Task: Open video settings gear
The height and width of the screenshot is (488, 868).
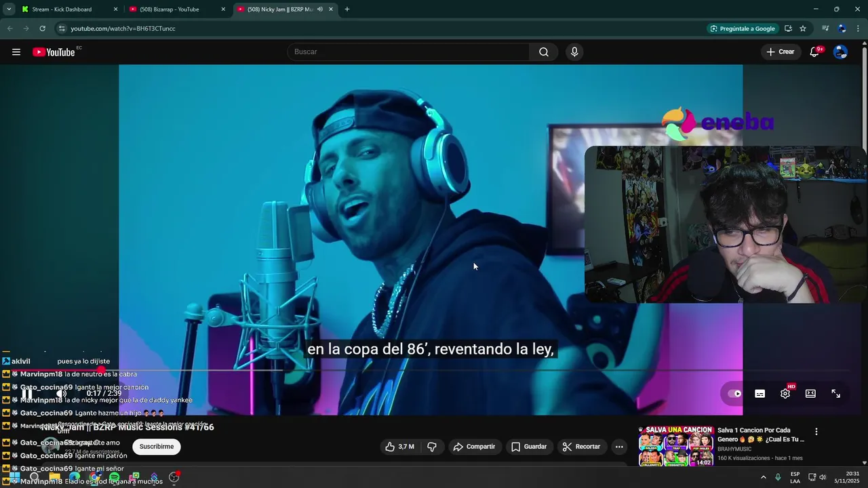Action: [785, 394]
